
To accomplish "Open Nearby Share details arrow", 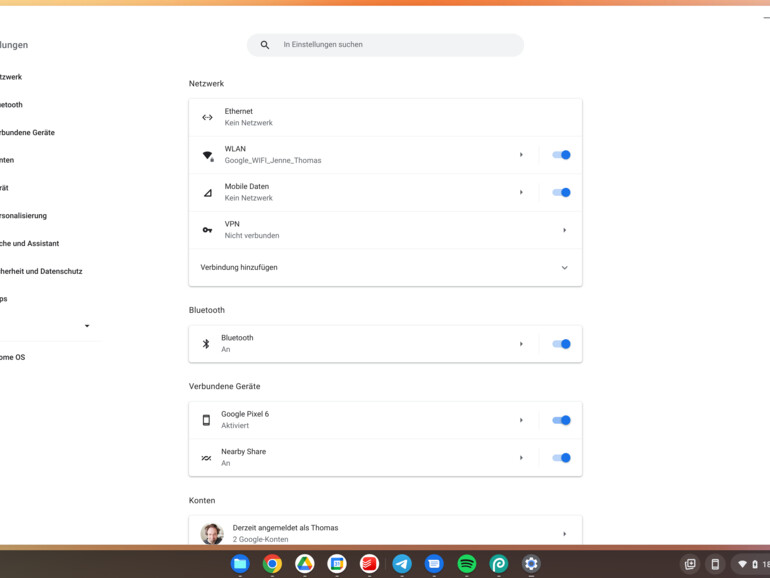I will (521, 458).
